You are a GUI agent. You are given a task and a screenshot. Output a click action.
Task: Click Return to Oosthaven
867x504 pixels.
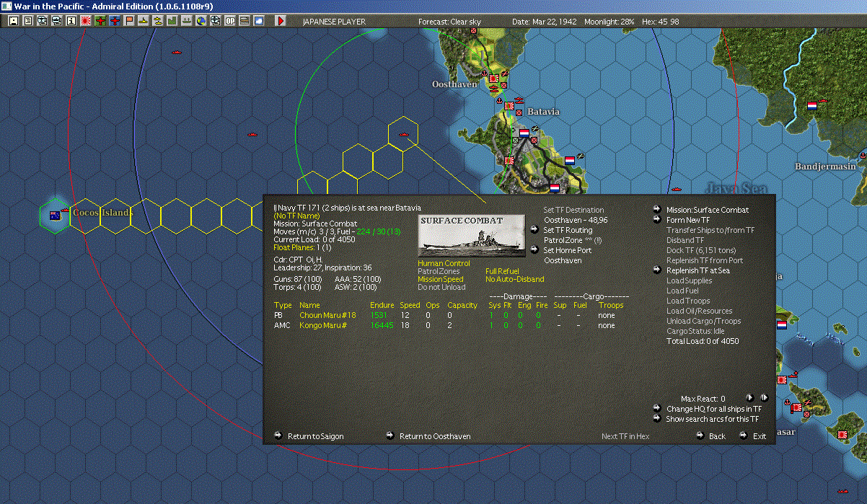(x=435, y=436)
